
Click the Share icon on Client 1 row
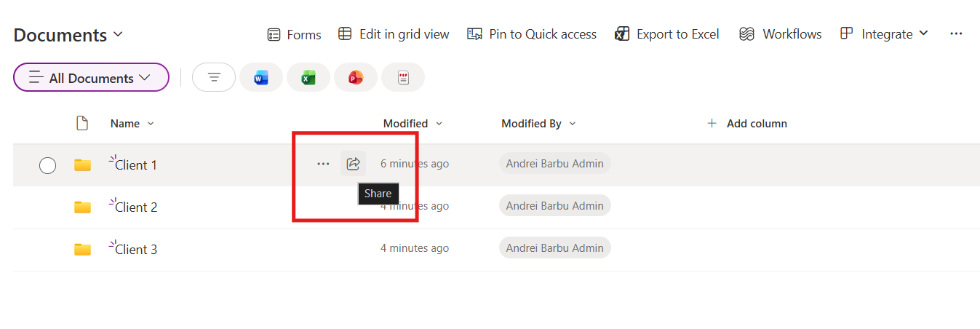click(353, 164)
